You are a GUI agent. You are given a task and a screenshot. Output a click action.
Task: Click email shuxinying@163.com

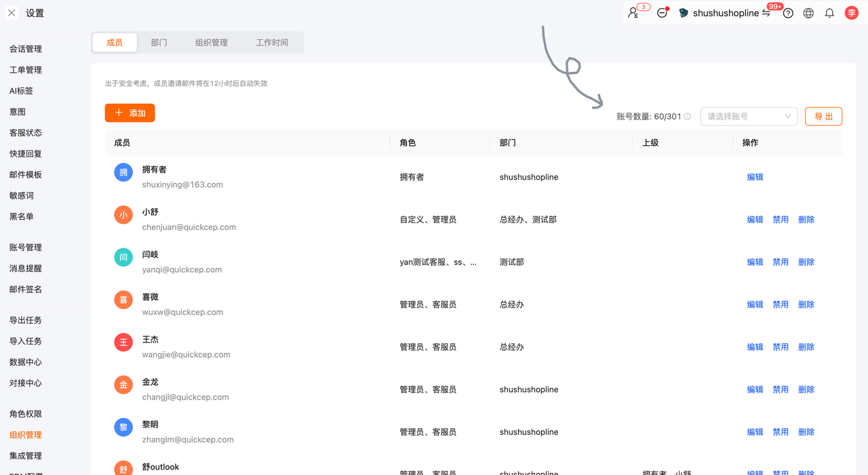(182, 185)
